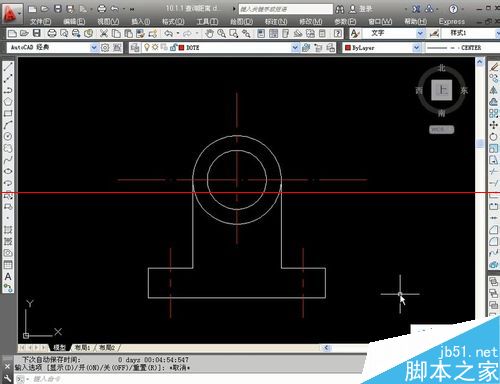Toggle freeze sun icon for DOTE layer
500x384 pixels.
pyautogui.click(x=155, y=47)
